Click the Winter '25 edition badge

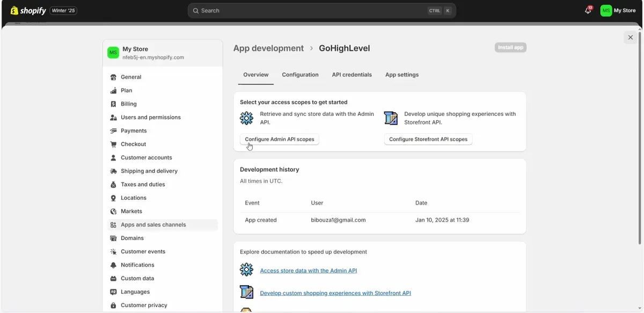[x=63, y=10]
